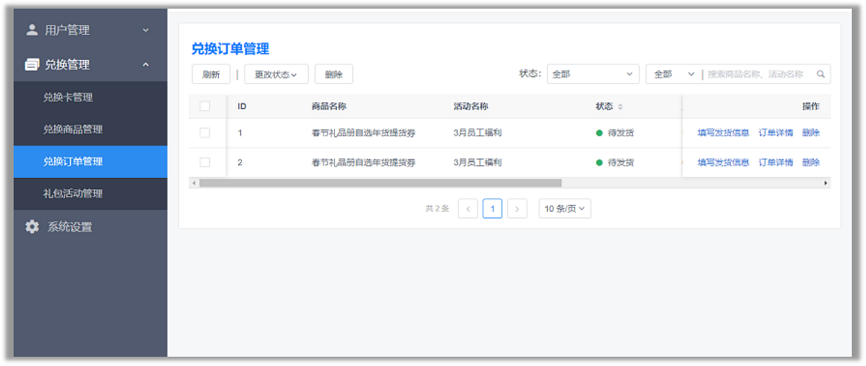
Task: Click product name 春节礼品册自选年货提货券 in row 1
Action: click(363, 132)
